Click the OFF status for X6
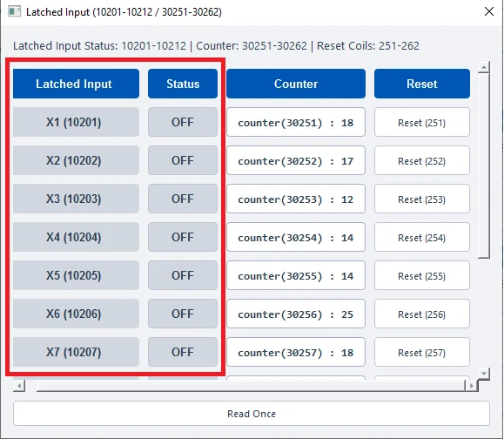Image resolution: width=504 pixels, height=439 pixels. pos(183,314)
